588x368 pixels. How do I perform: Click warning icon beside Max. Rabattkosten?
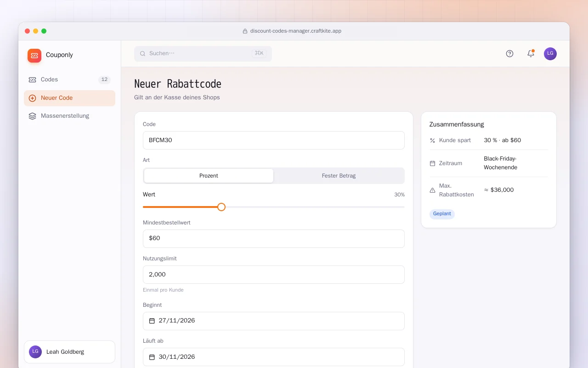tap(432, 190)
